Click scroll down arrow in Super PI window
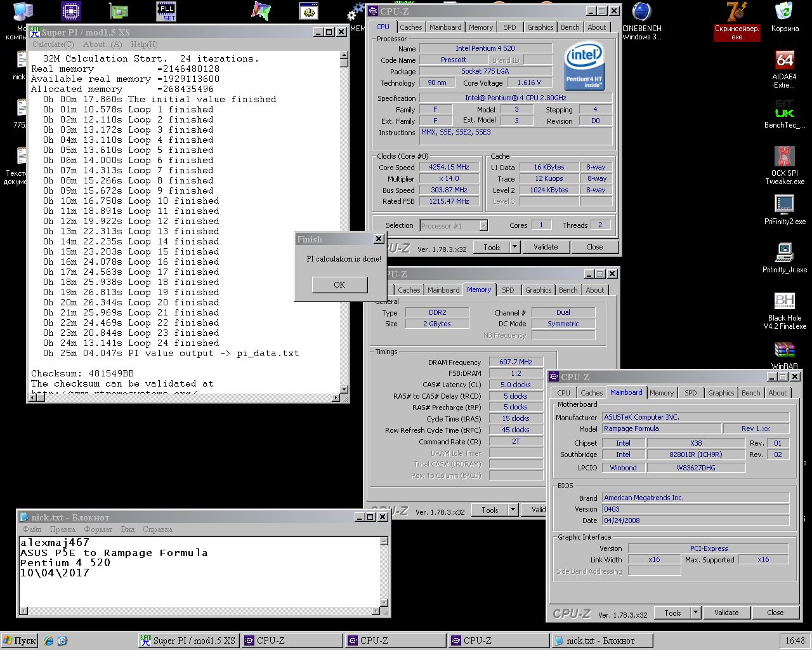The height and width of the screenshot is (650, 812). 344,389
